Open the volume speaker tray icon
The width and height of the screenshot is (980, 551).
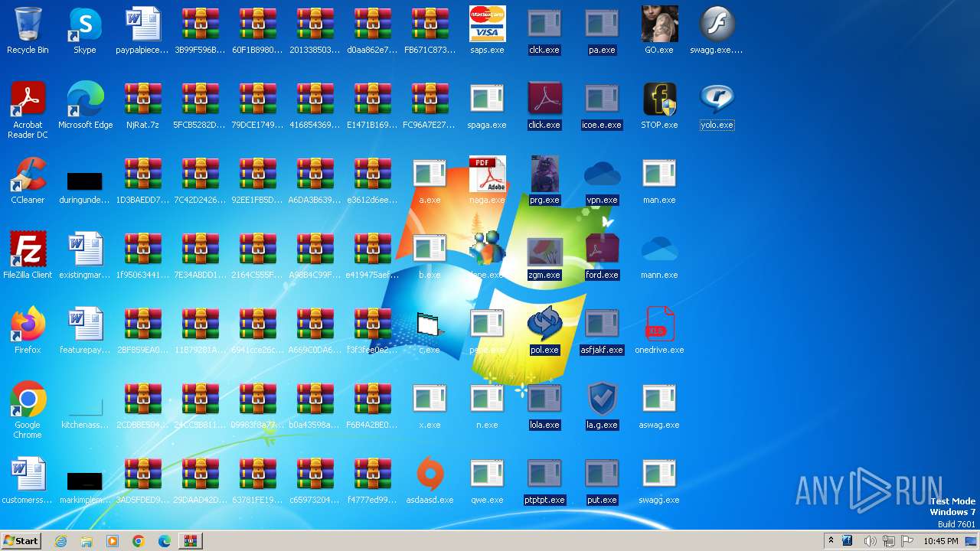pos(870,541)
